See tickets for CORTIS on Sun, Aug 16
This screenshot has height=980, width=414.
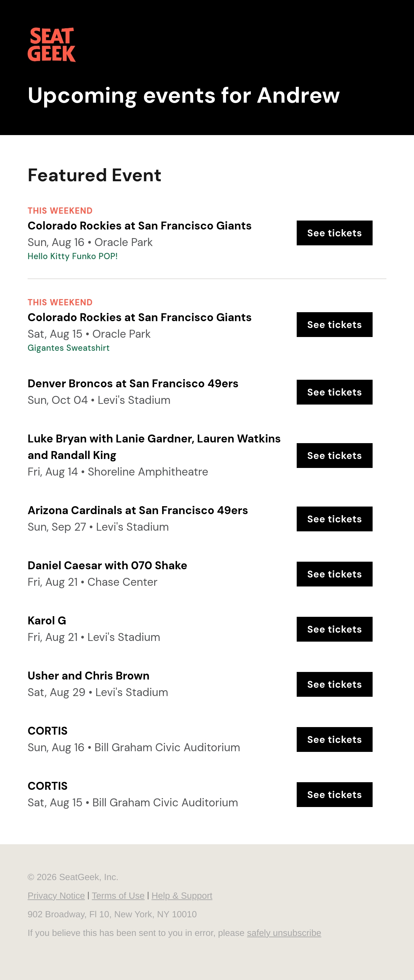point(334,739)
